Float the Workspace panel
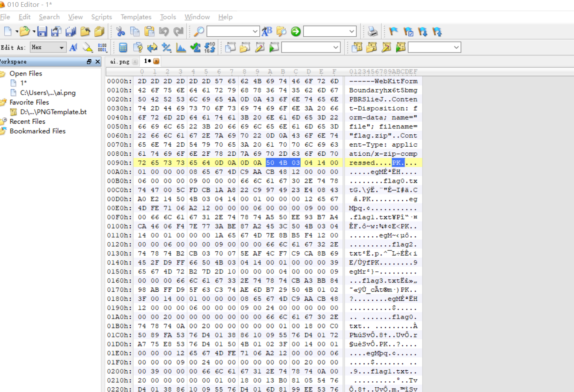Screen dimensions: 574x392 [89, 61]
